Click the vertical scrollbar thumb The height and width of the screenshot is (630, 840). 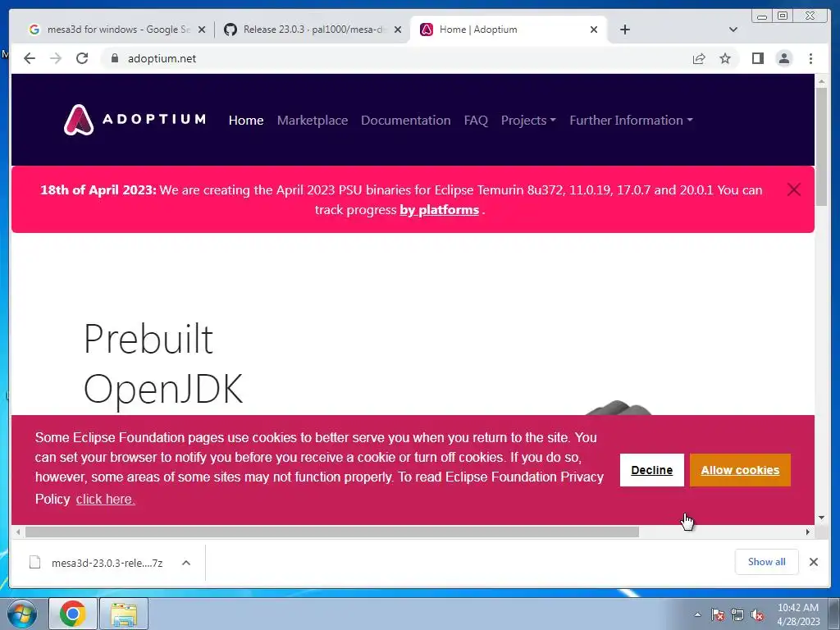pyautogui.click(x=822, y=146)
